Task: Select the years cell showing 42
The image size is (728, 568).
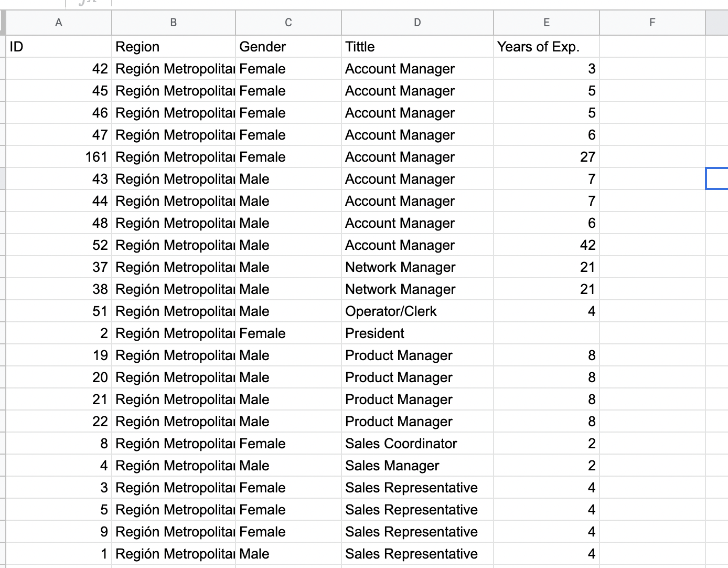Action: click(546, 245)
